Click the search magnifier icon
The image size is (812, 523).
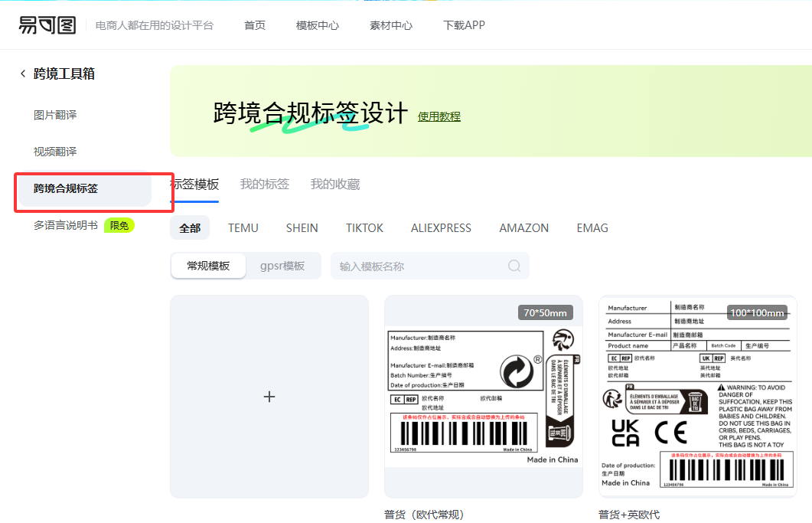point(514,266)
